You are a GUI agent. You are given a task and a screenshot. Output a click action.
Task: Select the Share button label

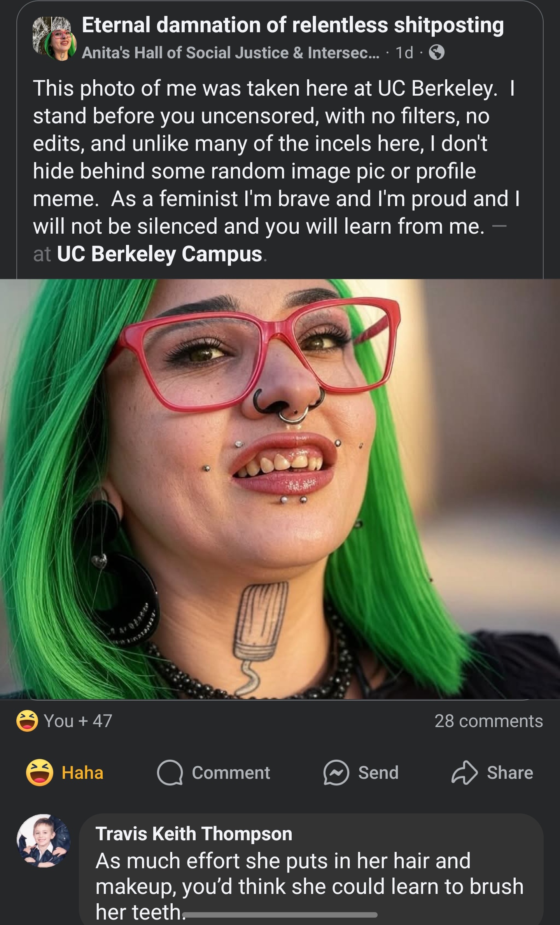pos(510,773)
